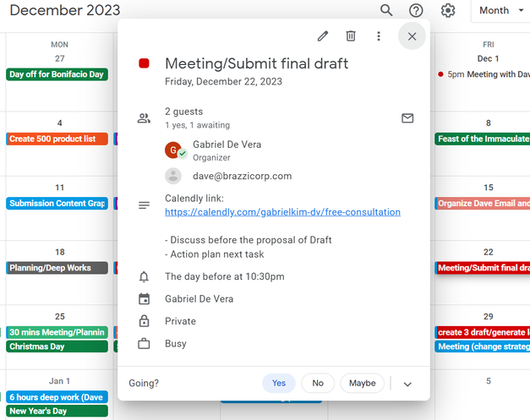Image resolution: width=530 pixels, height=420 pixels.
Task: Open Christmas Day event
Action: (x=57, y=346)
